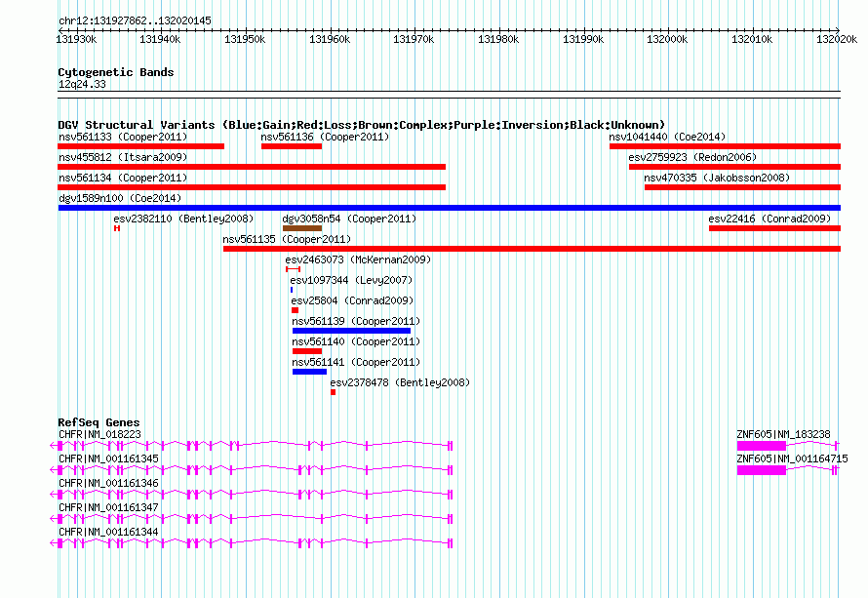Select the blue nsv561141 bar
The height and width of the screenshot is (598, 868).
[309, 372]
